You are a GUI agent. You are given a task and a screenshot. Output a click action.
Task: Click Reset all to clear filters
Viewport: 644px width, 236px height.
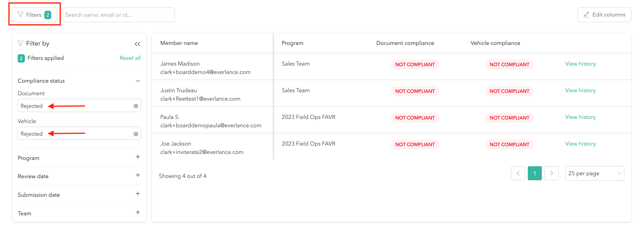coord(130,58)
